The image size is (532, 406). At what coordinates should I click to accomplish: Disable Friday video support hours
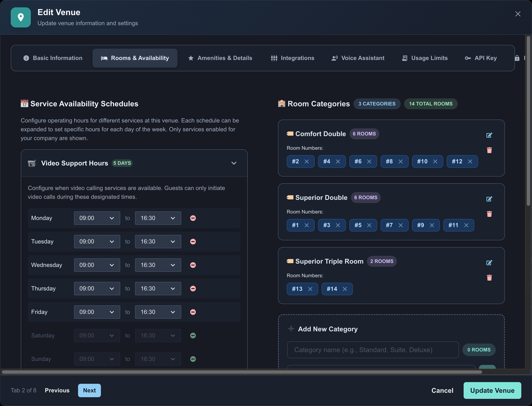pos(193,312)
